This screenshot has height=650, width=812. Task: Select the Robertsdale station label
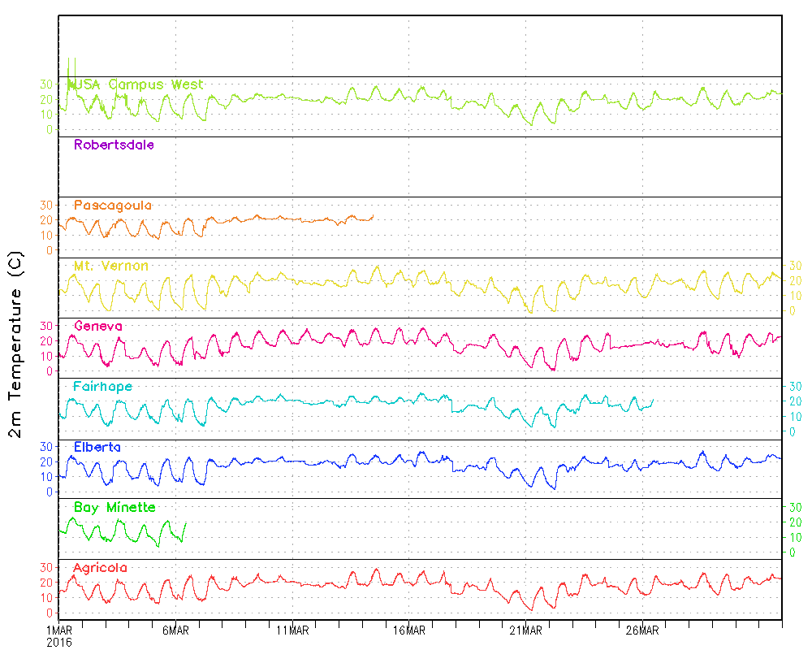pyautogui.click(x=114, y=145)
